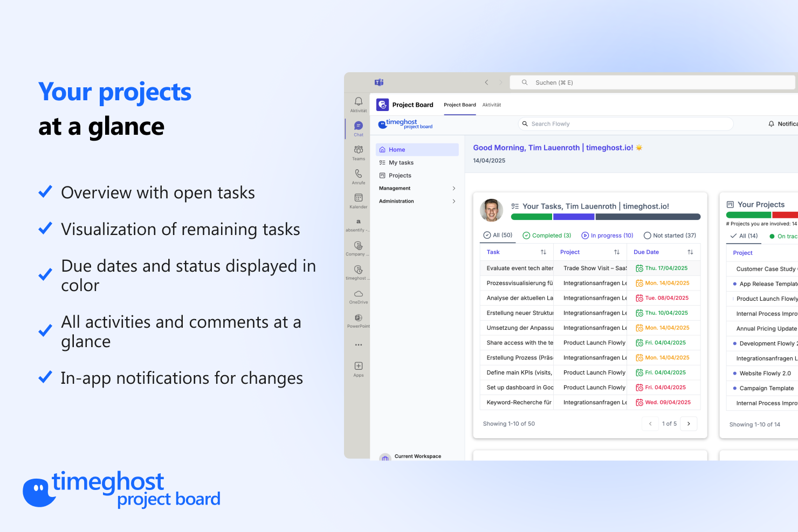The width and height of the screenshot is (798, 532).
Task: Filter projects by On track
Action: point(783,236)
